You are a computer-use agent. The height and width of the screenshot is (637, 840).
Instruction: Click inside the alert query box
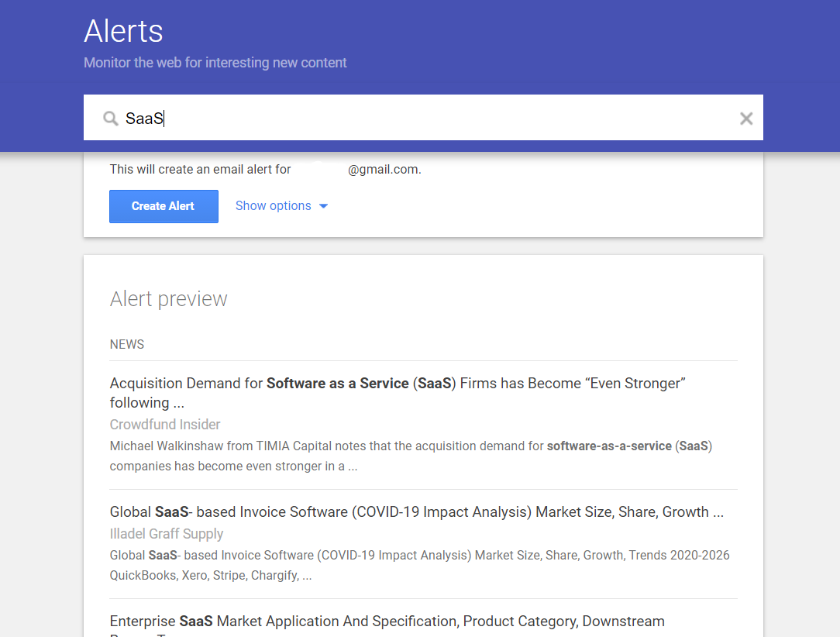310,118
